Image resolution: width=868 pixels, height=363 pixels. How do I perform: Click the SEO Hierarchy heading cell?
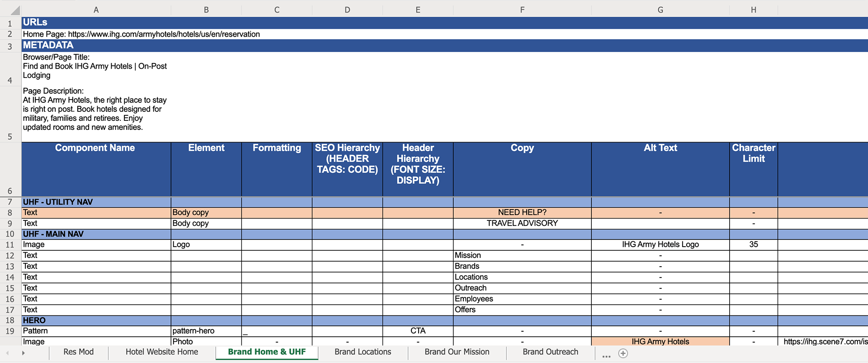click(x=347, y=169)
